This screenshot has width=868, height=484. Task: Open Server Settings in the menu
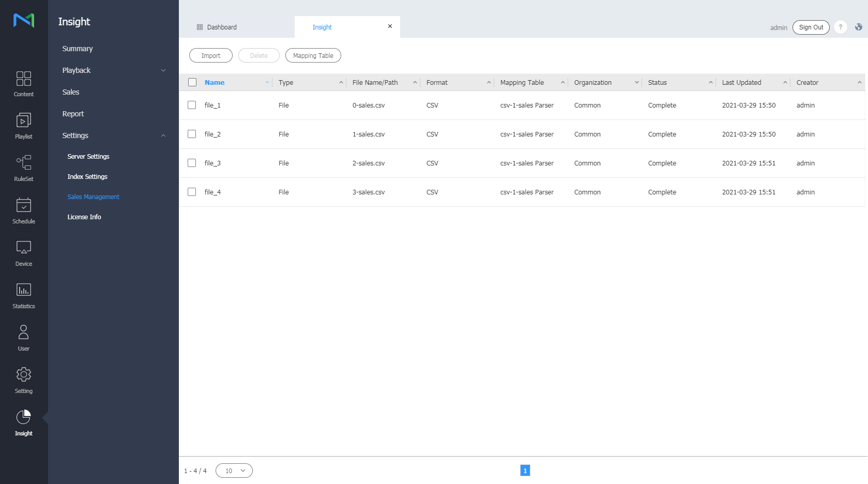pyautogui.click(x=88, y=157)
